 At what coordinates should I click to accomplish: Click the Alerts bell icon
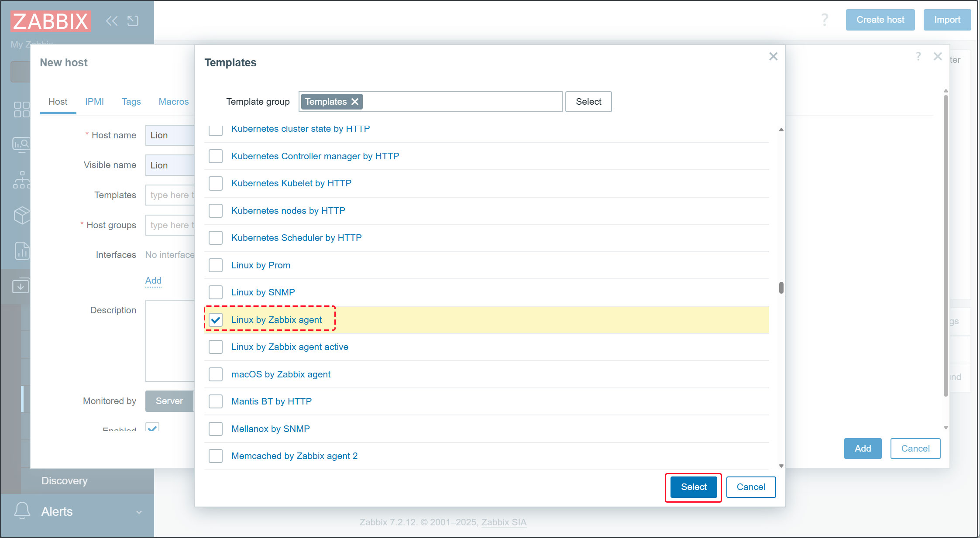pos(22,511)
